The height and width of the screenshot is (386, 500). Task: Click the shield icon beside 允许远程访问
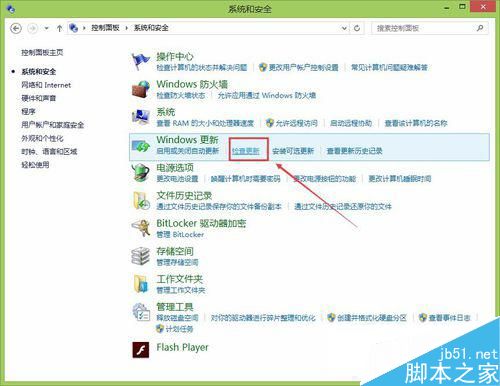pyautogui.click(x=270, y=123)
